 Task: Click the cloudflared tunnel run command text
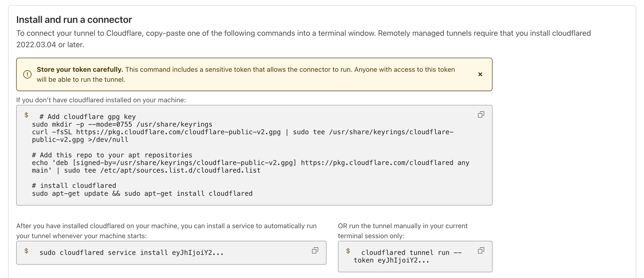408,257
